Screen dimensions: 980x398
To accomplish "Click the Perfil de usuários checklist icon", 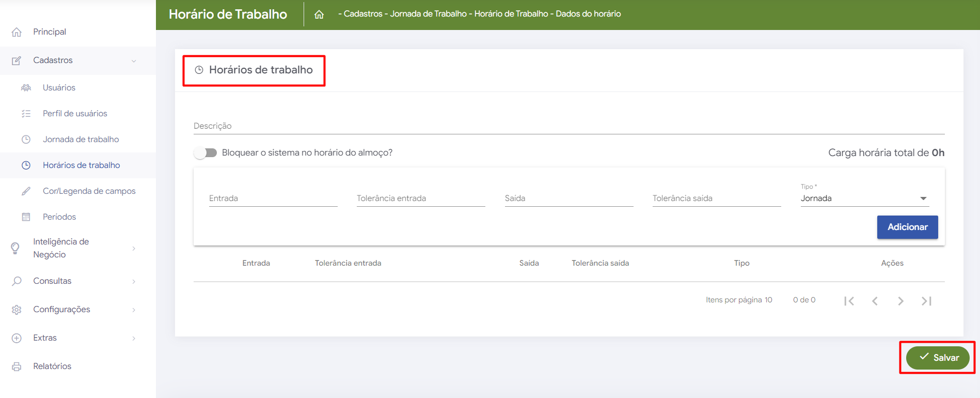I will (x=26, y=114).
